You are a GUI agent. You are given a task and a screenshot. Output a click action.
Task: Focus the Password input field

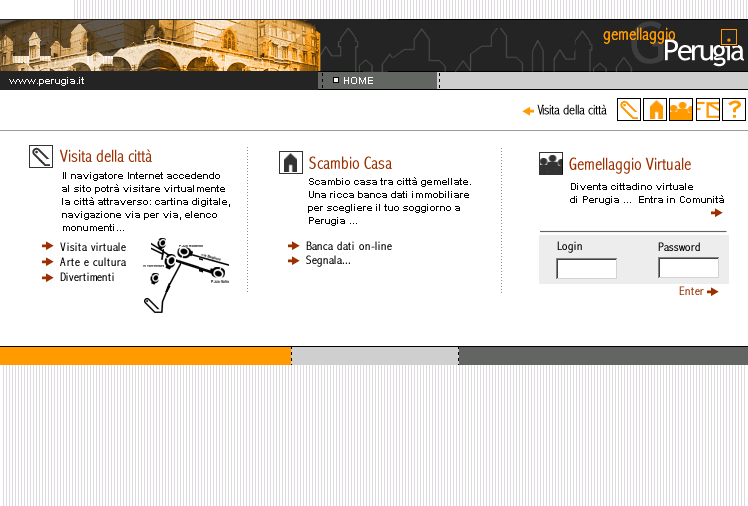click(x=688, y=268)
